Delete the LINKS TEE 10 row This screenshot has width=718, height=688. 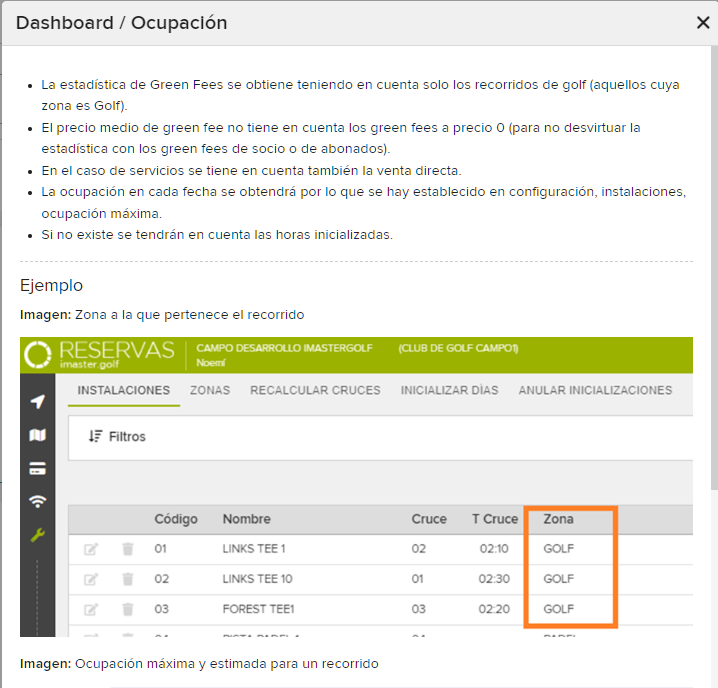click(x=128, y=579)
